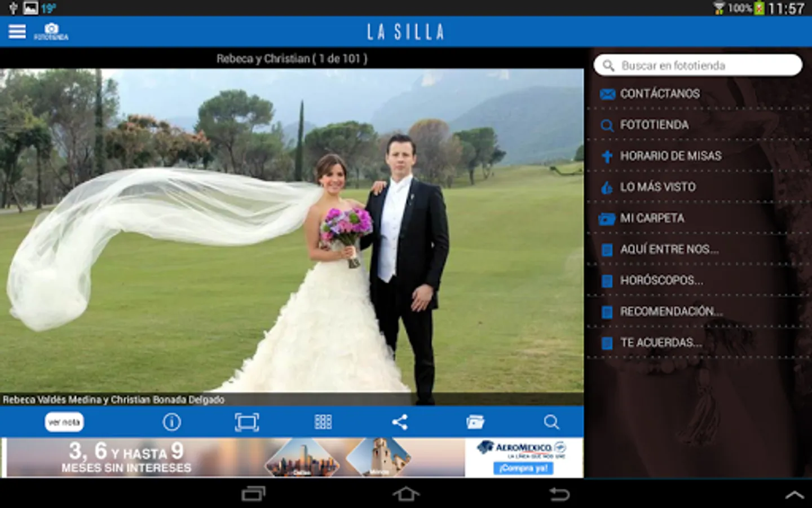
Task: View photo details via the info icon
Action: [x=172, y=422]
